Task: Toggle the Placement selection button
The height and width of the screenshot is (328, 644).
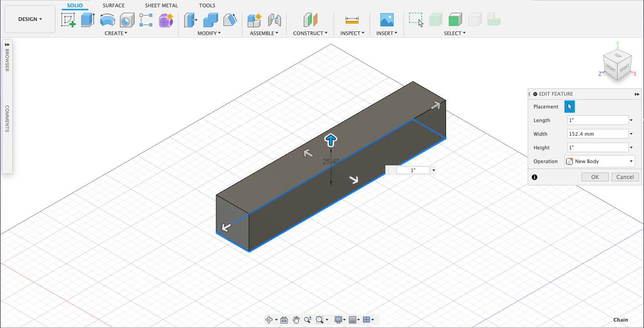Action: 570,107
